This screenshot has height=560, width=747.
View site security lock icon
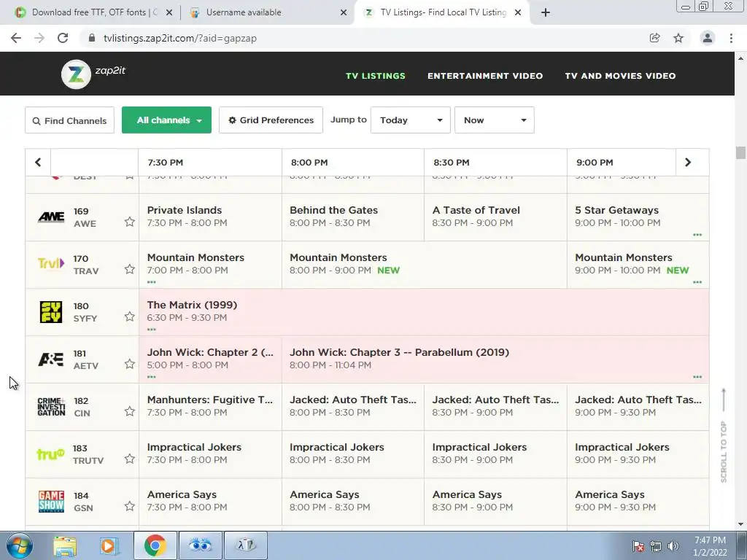(92, 38)
